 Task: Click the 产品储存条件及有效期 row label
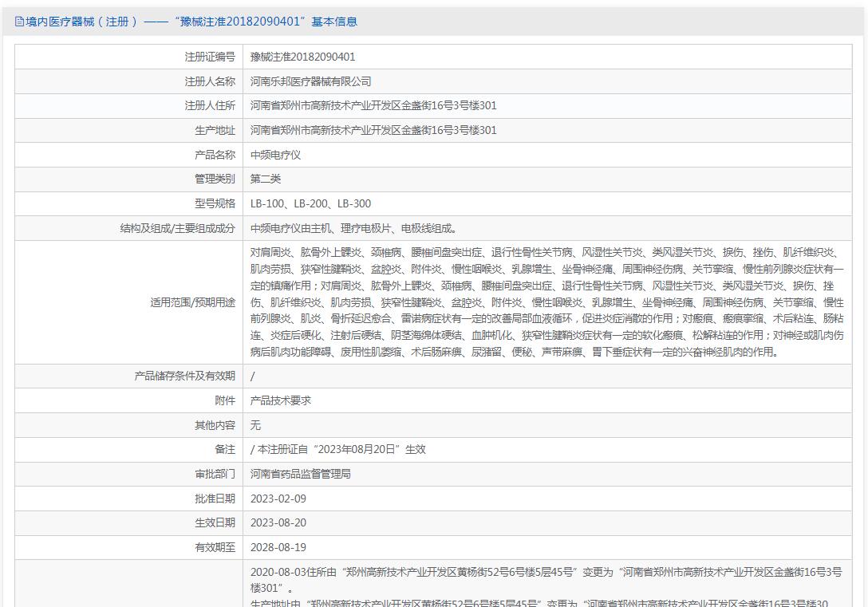click(184, 376)
